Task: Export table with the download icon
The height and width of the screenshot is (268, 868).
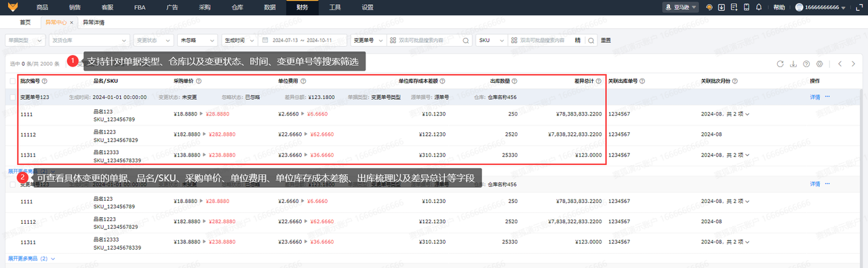Action: click(793, 64)
